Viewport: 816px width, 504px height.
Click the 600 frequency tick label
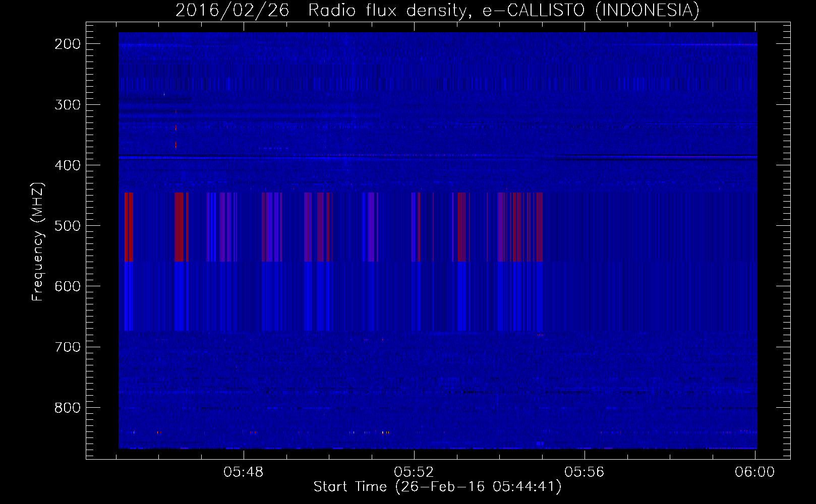[x=68, y=286]
